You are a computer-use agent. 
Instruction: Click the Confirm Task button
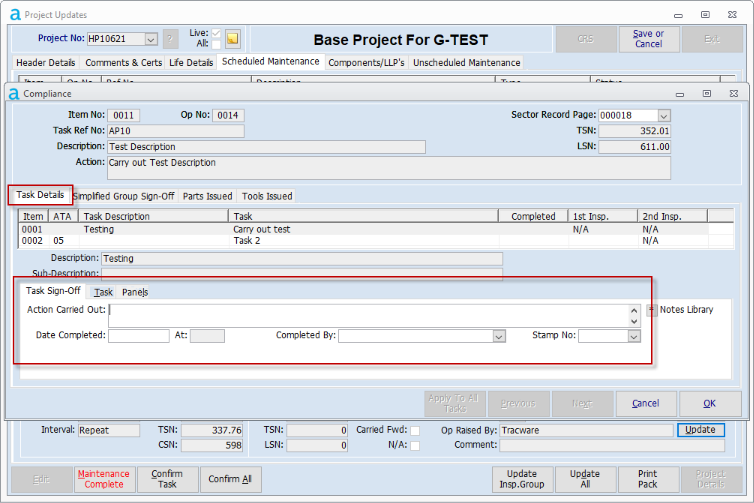coord(167,479)
